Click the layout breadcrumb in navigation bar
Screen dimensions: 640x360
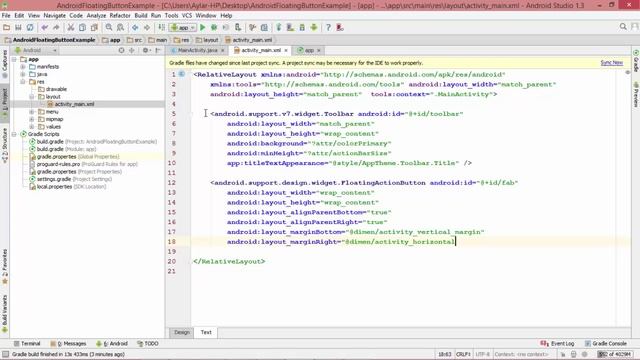207,40
